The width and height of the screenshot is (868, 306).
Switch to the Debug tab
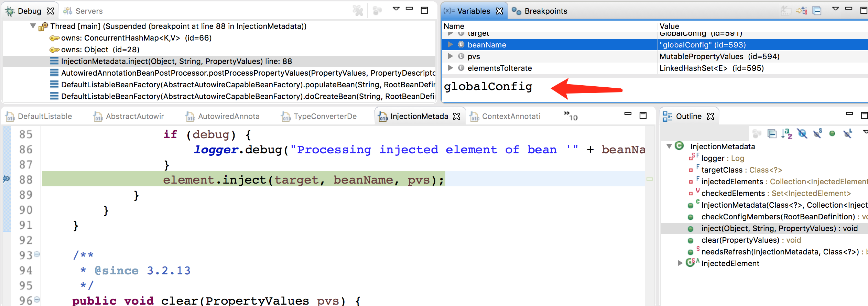tap(29, 11)
